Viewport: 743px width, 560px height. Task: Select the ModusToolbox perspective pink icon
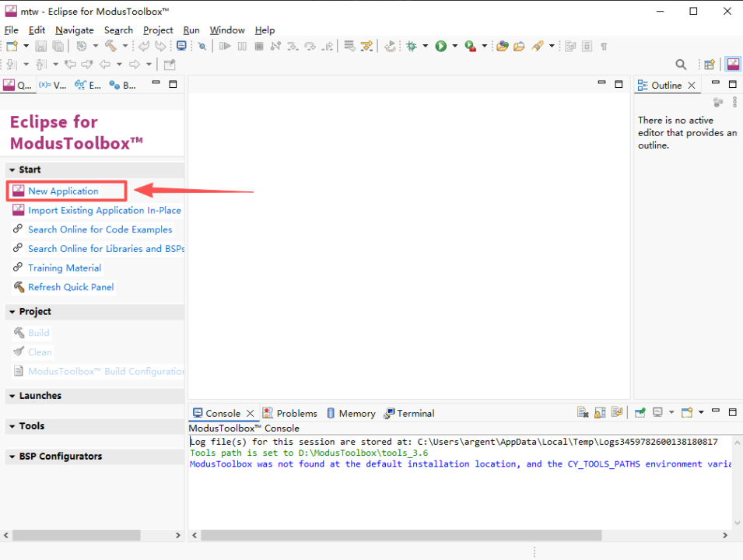click(x=733, y=64)
